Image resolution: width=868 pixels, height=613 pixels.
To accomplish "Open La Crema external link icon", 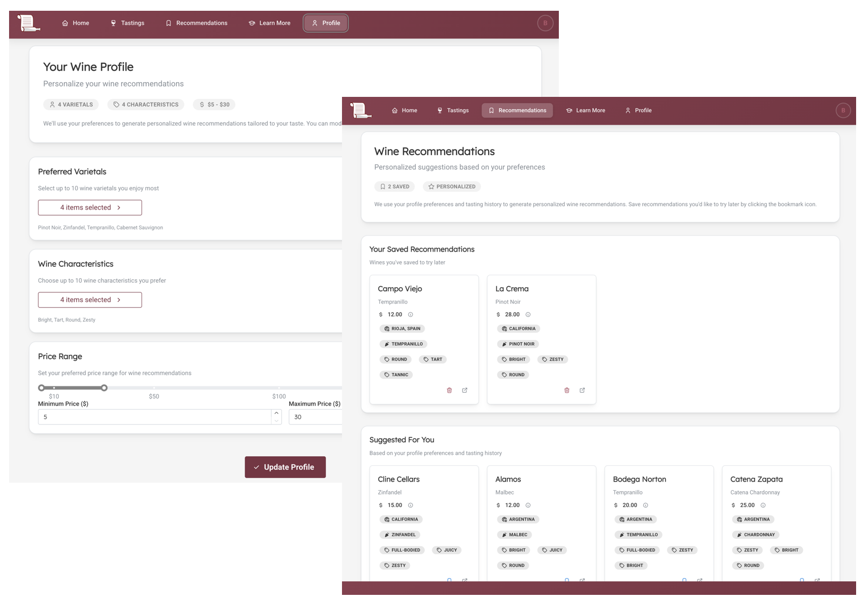I will 582,390.
